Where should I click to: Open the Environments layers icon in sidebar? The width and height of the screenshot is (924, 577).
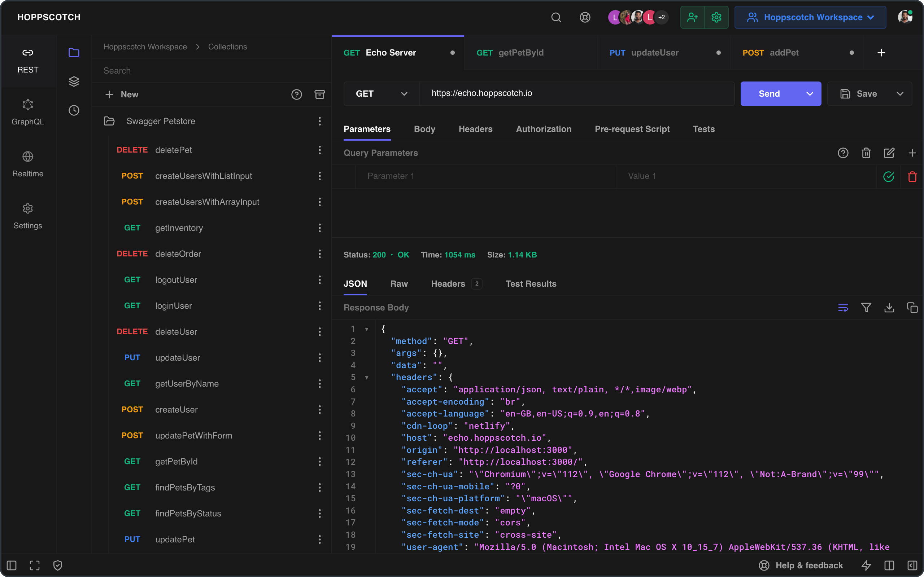click(x=74, y=81)
